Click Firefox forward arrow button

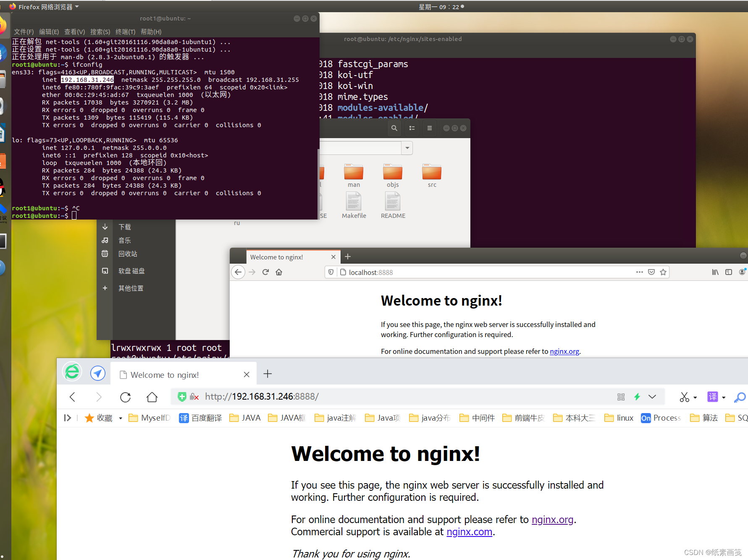pos(252,272)
